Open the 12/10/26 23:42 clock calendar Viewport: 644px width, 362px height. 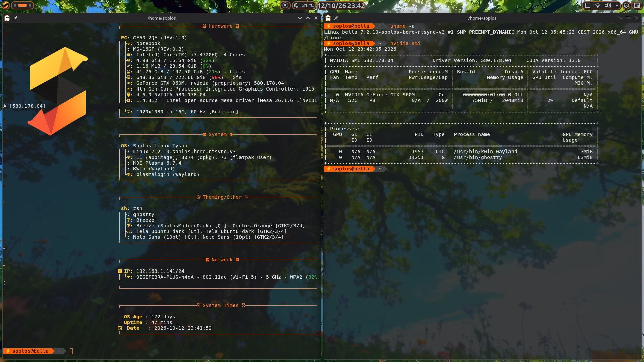(x=341, y=6)
